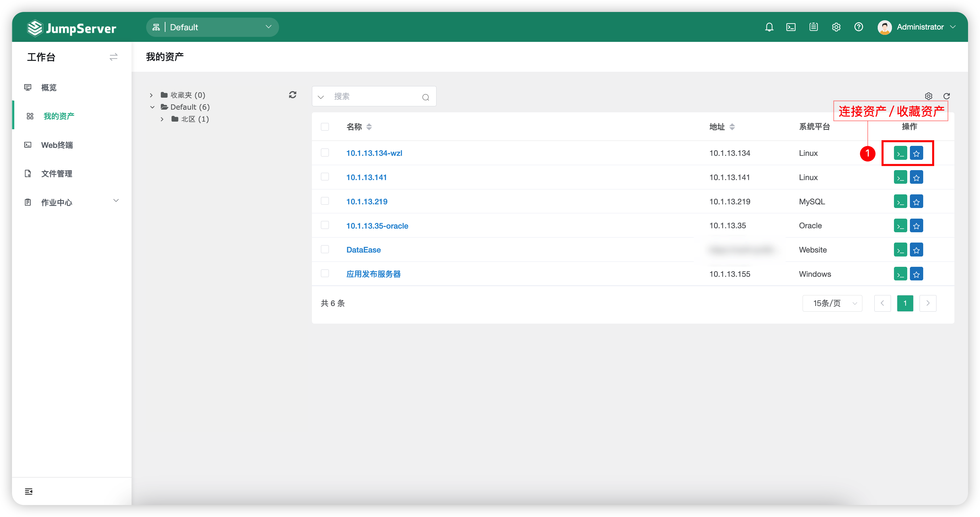Collapse the Default (6) tree node

[152, 107]
